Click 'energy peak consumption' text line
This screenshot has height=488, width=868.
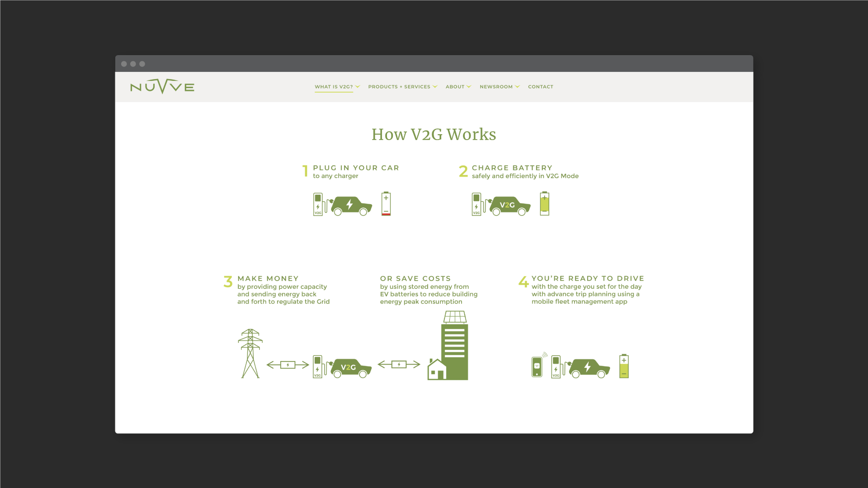click(421, 302)
